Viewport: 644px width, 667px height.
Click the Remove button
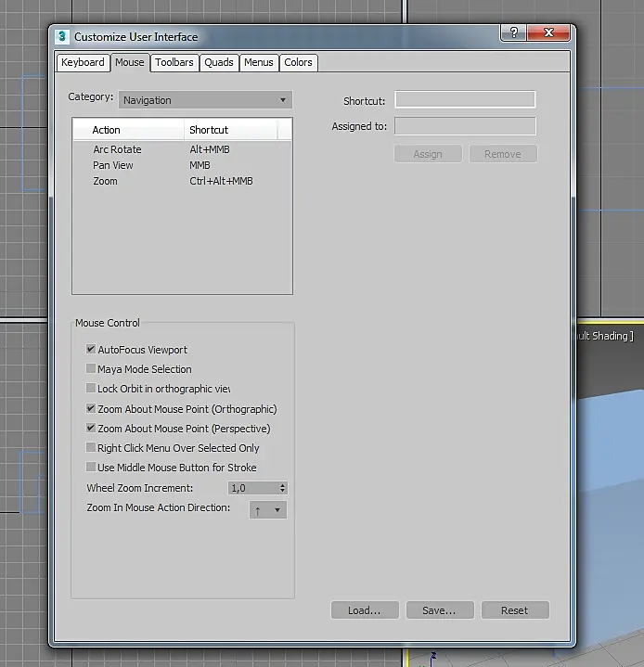tap(503, 154)
